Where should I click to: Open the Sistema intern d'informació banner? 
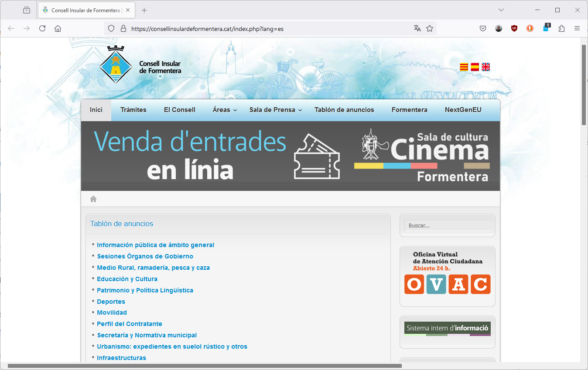pyautogui.click(x=448, y=329)
